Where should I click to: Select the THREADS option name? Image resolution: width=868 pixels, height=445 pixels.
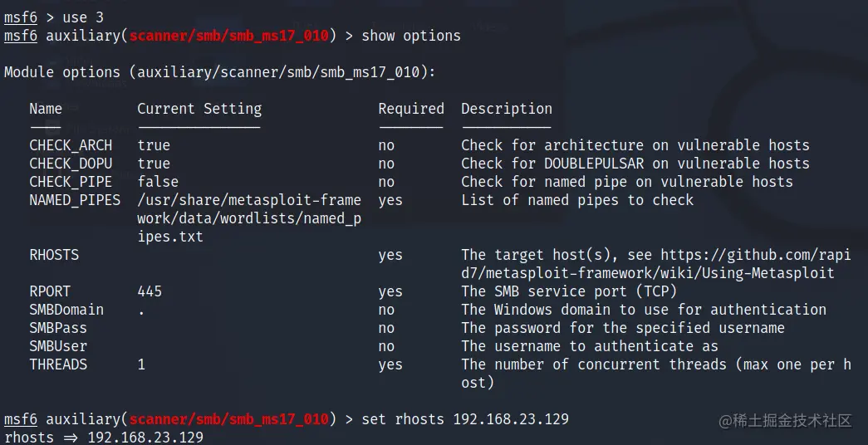point(58,364)
